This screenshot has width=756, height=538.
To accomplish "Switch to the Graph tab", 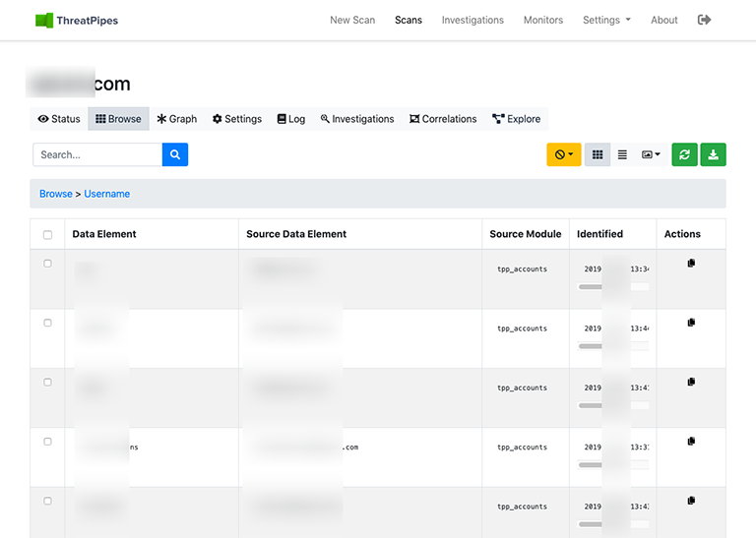I will coord(177,119).
